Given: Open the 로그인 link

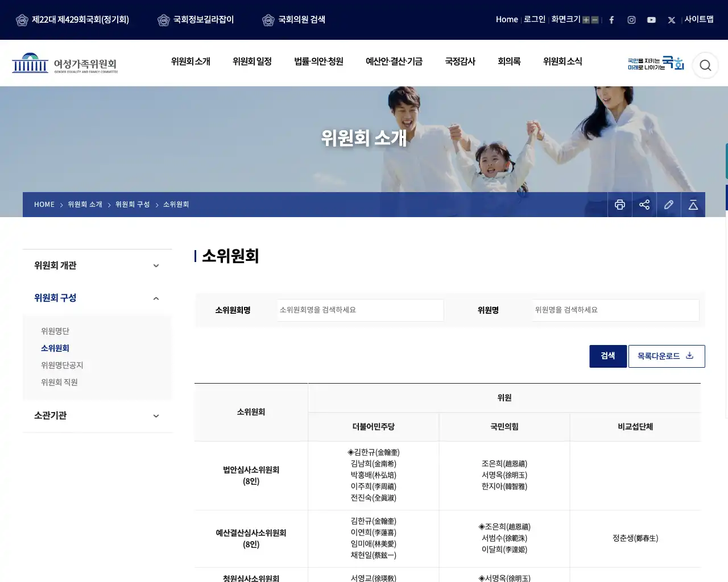Looking at the screenshot, I should point(534,19).
